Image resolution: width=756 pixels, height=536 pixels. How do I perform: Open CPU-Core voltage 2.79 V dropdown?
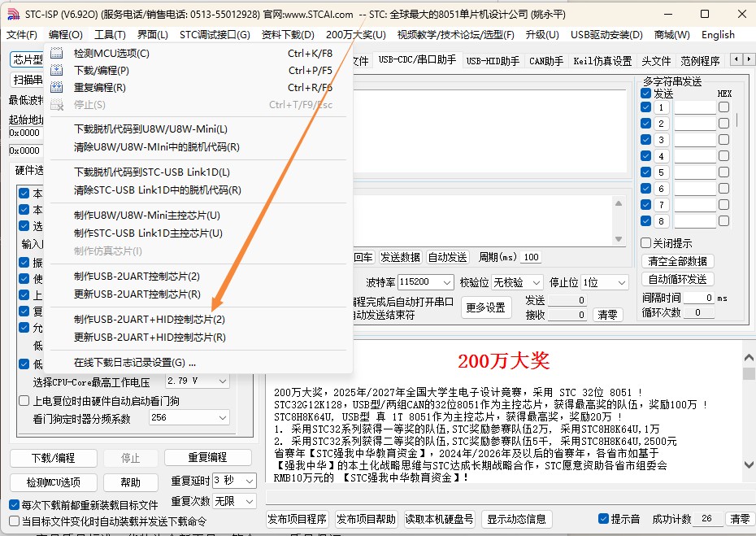click(x=198, y=381)
